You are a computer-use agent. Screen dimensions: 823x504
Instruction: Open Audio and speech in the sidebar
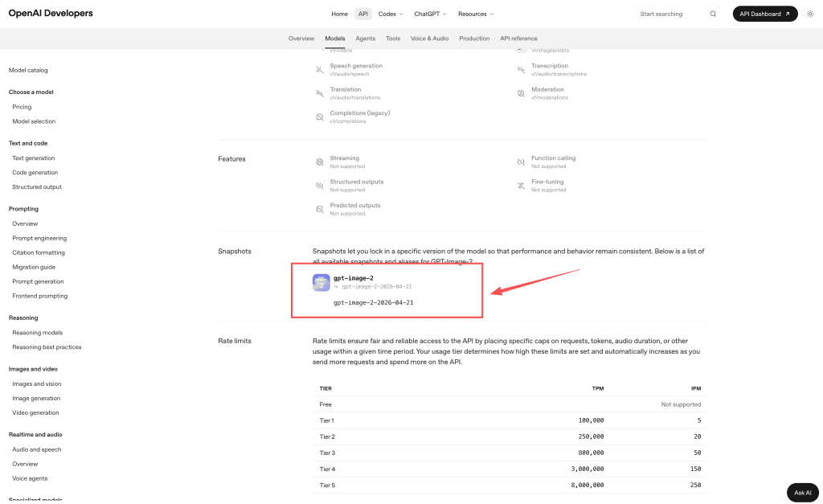pos(37,449)
